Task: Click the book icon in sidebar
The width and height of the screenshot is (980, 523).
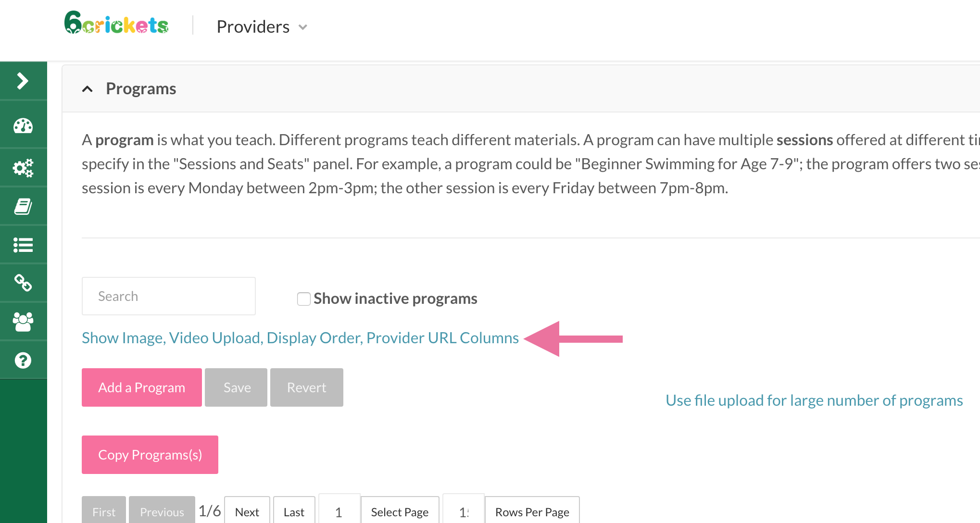Action: coord(23,207)
